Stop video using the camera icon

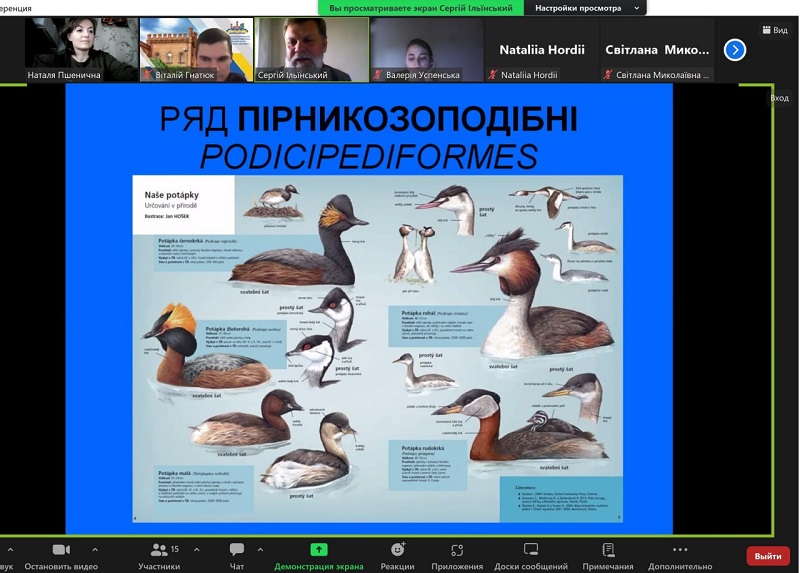[x=61, y=550]
